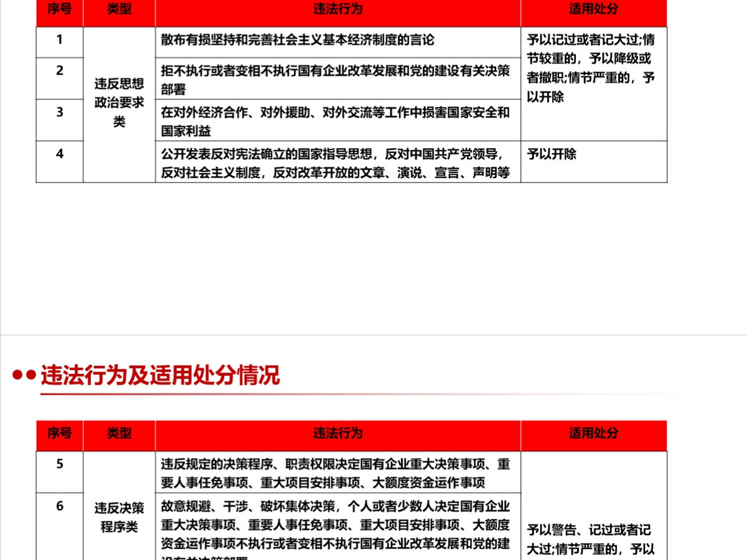Click the 违反决策程序类 type cell
The height and width of the screenshot is (560, 747).
click(120, 506)
